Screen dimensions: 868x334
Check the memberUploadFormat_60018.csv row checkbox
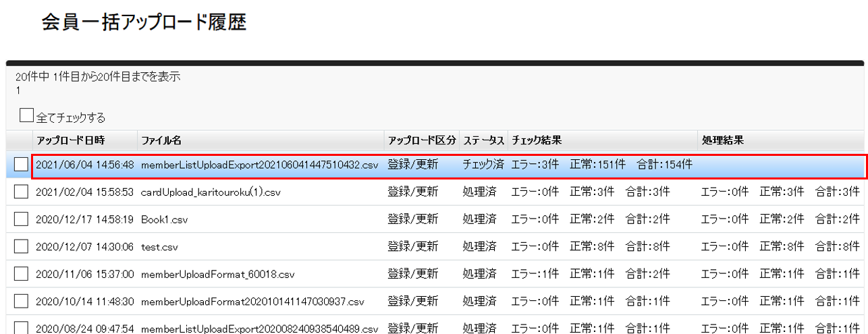click(21, 274)
